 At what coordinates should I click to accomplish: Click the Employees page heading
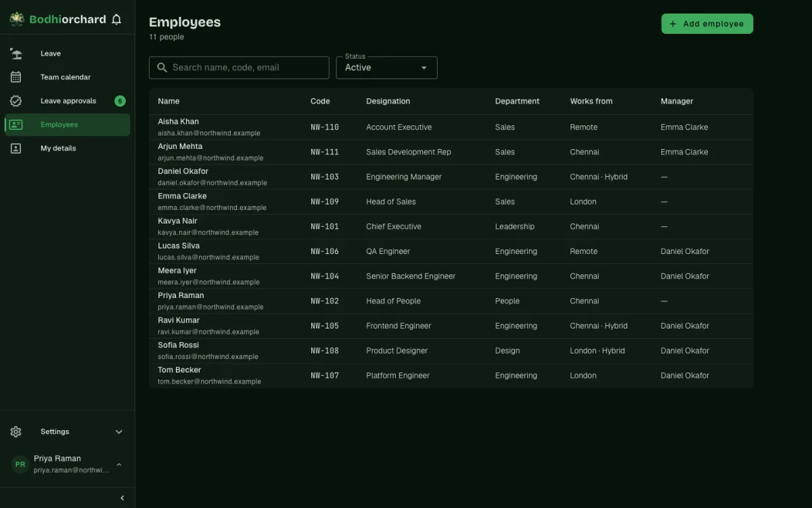185,22
